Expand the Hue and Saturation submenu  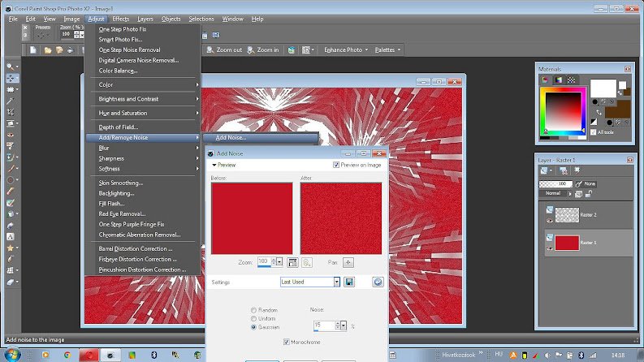(143, 113)
